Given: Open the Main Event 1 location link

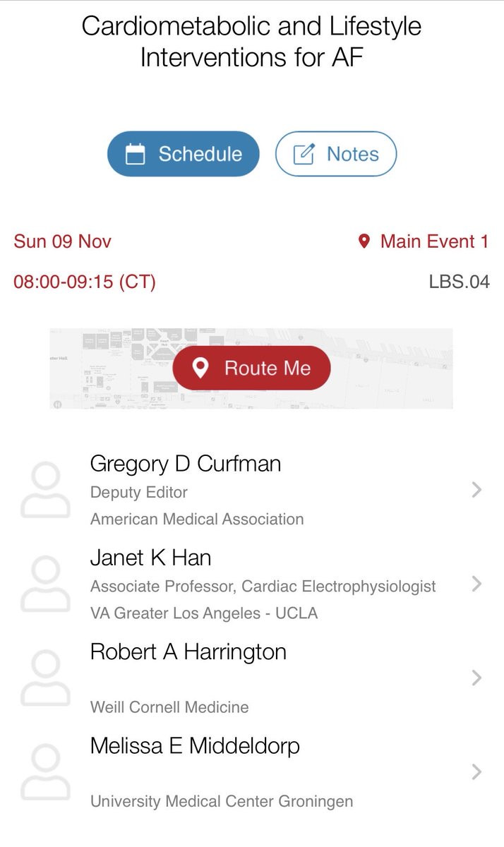Looking at the screenshot, I should [x=424, y=242].
